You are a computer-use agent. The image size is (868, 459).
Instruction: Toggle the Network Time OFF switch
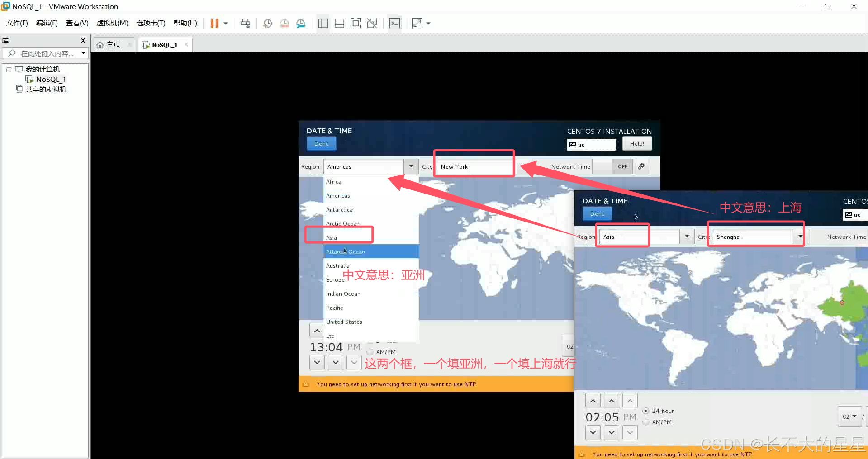point(612,166)
